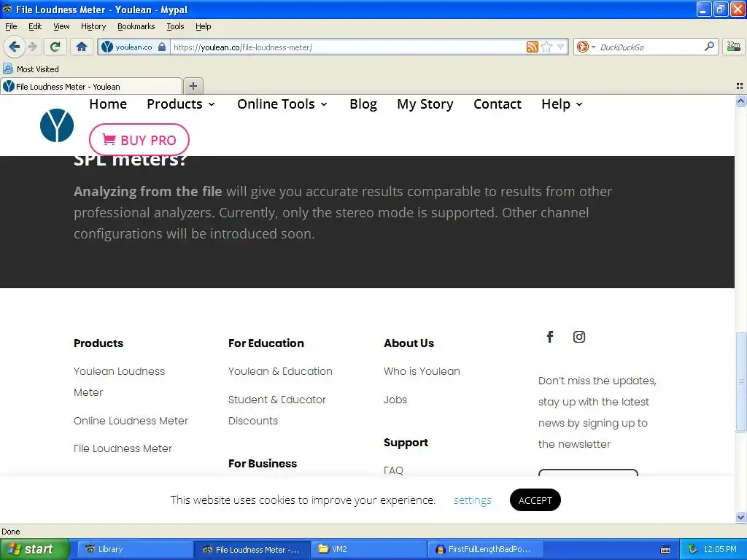Image resolution: width=747 pixels, height=560 pixels.
Task: Open the Most Visited bookmarks folder
Action: coord(31,69)
